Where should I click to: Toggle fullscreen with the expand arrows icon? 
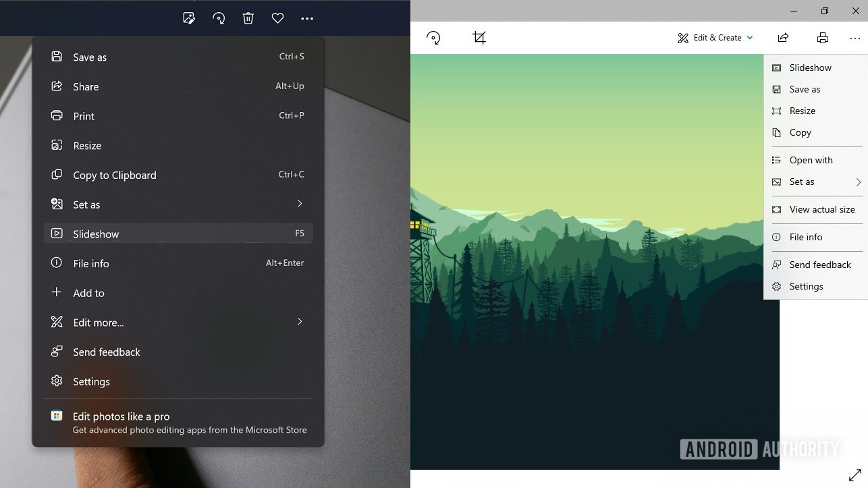(x=855, y=475)
